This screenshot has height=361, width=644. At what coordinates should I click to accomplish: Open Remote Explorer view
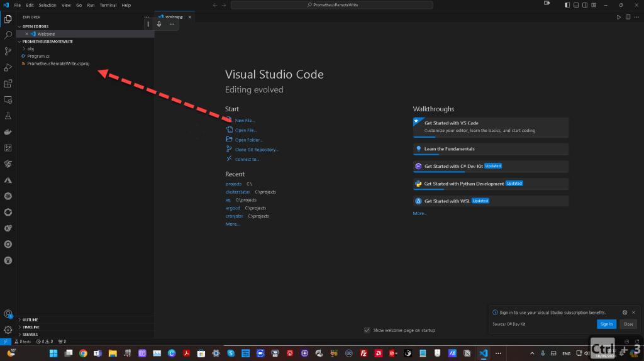8,100
